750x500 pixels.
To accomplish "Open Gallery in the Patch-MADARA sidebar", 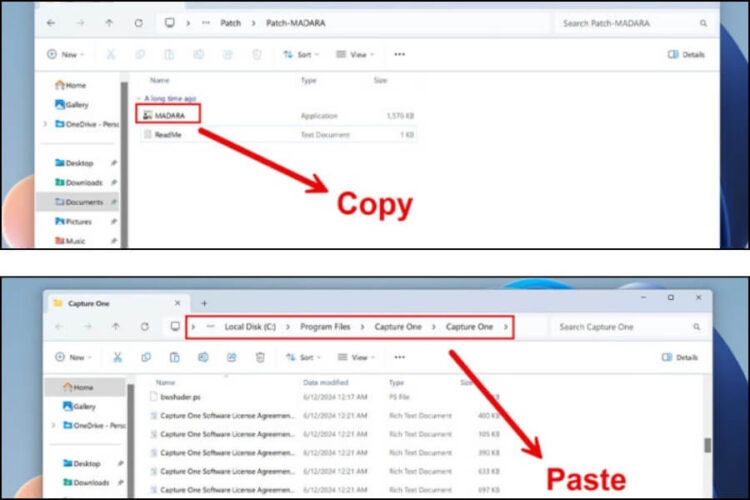I will 72,105.
